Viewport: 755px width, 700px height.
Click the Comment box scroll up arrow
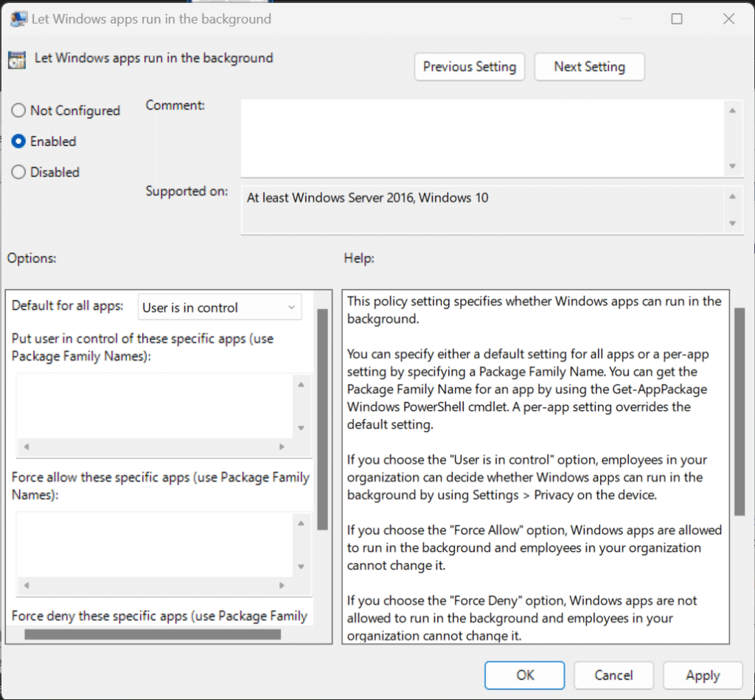pyautogui.click(x=732, y=111)
